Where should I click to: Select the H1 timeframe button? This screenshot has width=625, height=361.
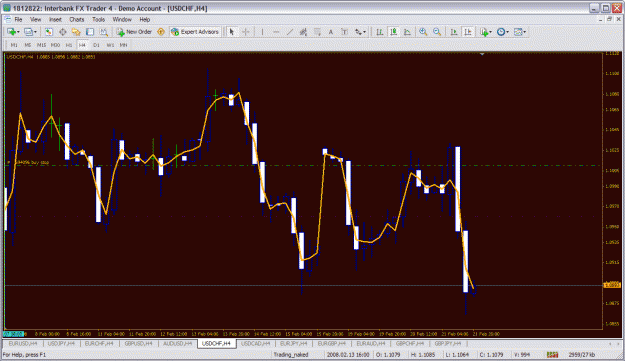(69, 45)
